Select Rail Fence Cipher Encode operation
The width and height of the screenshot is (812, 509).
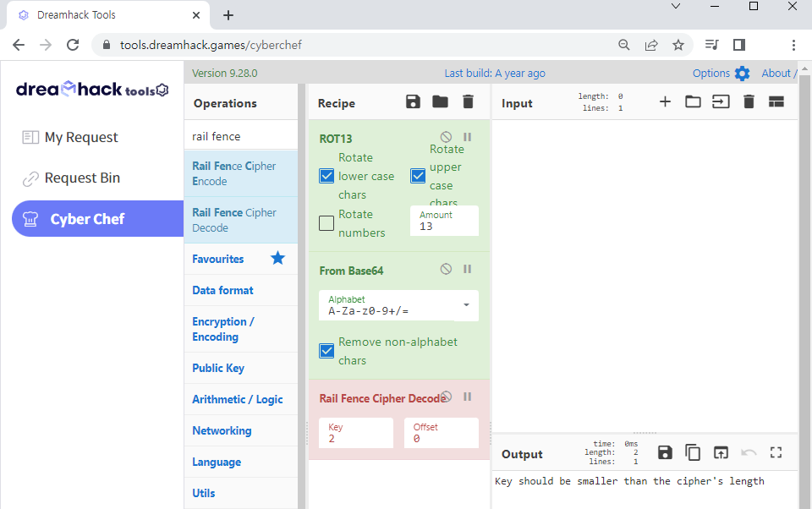241,173
